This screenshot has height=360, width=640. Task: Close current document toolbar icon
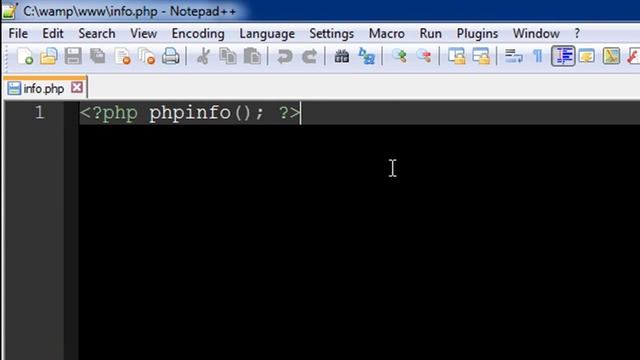(122, 56)
